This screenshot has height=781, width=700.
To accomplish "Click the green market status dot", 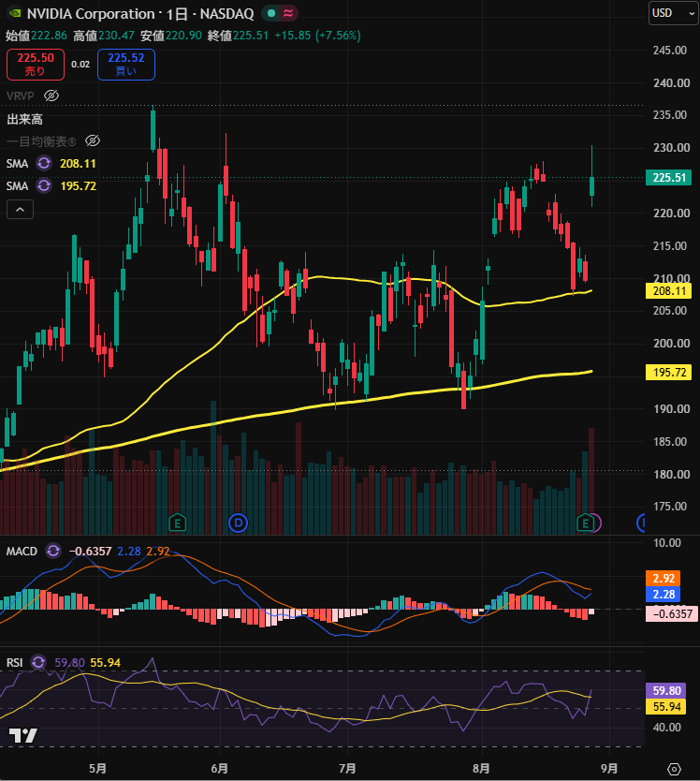I will [271, 13].
